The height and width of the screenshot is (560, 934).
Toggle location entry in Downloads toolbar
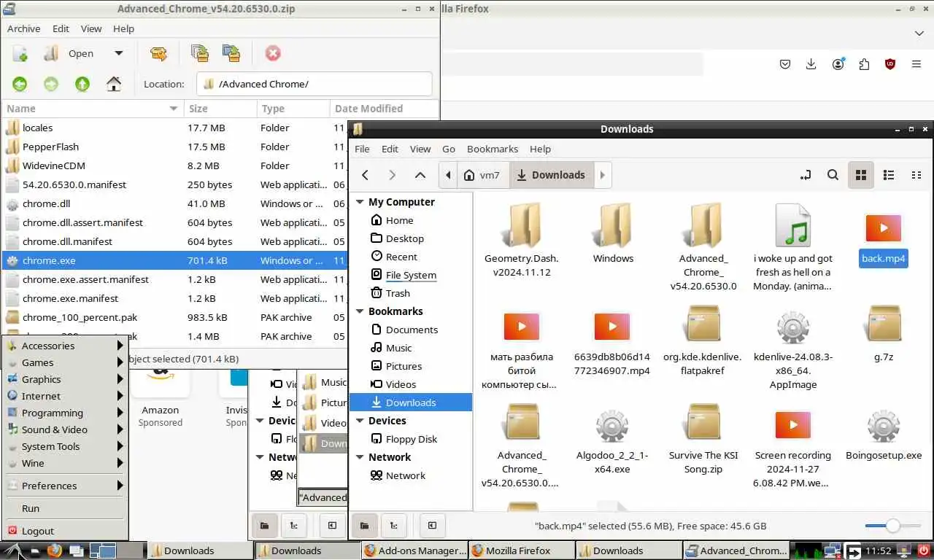[x=806, y=175]
